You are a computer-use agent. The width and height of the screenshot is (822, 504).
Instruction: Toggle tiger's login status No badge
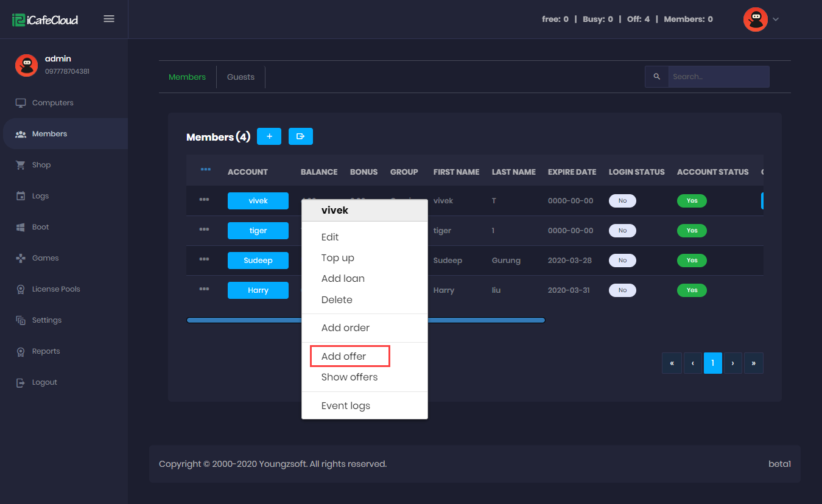[622, 231]
